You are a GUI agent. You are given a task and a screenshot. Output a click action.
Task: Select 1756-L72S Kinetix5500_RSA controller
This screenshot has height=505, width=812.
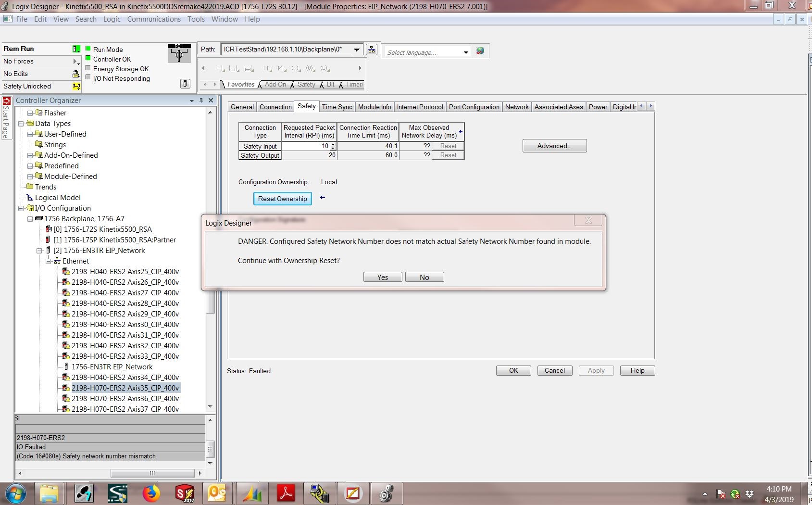(102, 229)
